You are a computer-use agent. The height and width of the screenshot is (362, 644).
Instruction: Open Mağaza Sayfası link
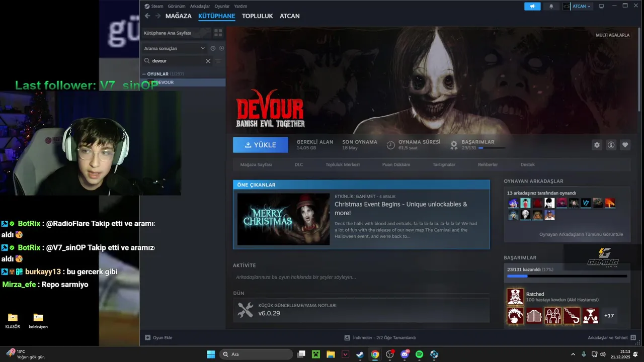click(x=256, y=164)
